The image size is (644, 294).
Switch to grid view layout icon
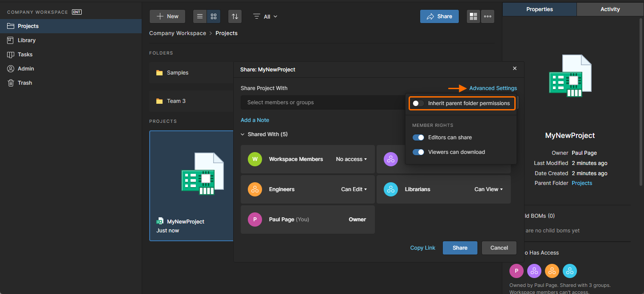(x=214, y=16)
